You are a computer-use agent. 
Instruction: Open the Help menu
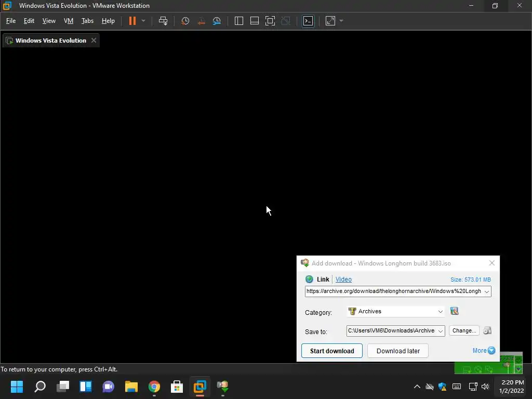(x=108, y=21)
